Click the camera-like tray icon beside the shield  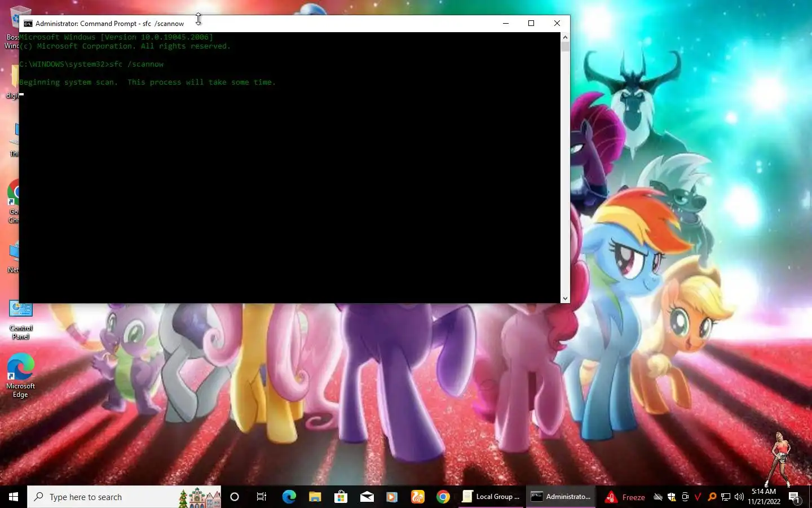coord(685,497)
